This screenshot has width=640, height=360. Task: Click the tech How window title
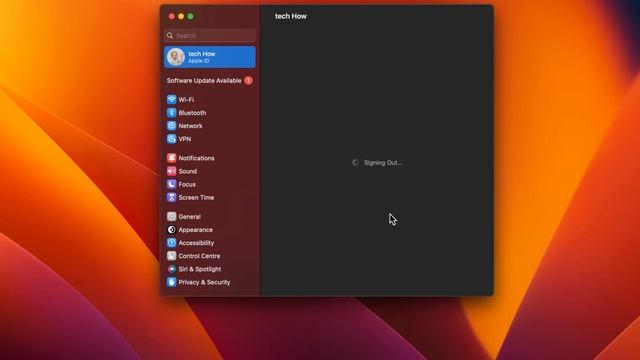point(291,16)
